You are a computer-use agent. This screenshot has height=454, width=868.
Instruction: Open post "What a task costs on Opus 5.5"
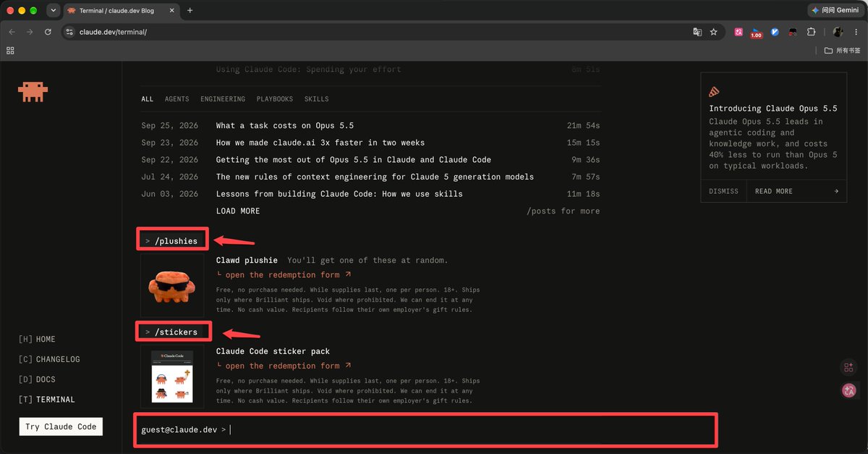point(285,126)
